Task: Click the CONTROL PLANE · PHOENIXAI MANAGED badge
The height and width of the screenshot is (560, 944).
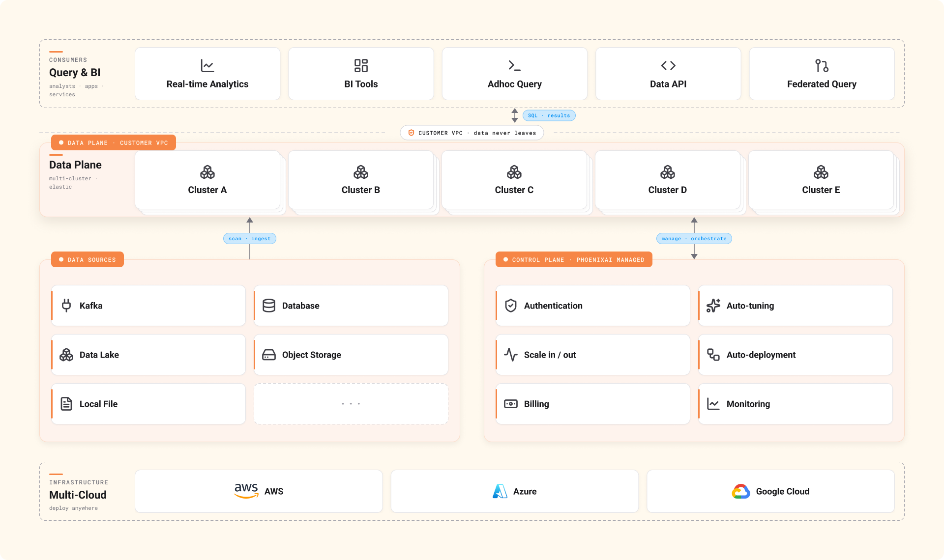Action: (574, 259)
